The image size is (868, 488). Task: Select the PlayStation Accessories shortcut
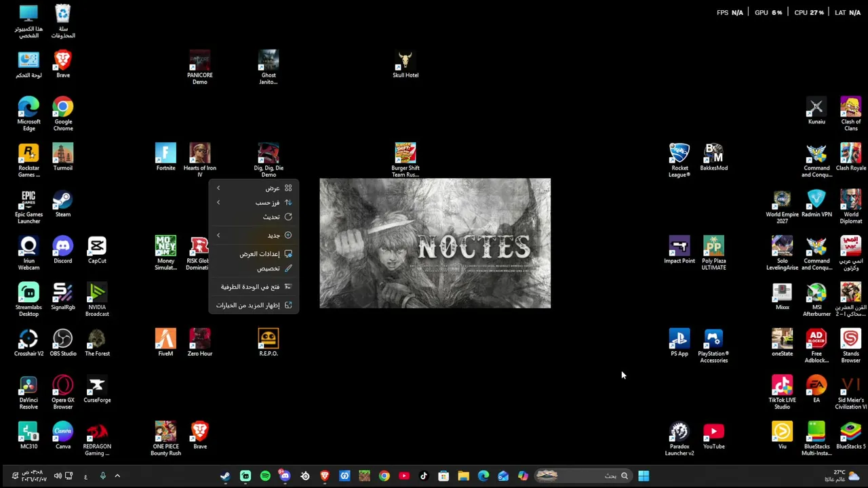coord(713,346)
